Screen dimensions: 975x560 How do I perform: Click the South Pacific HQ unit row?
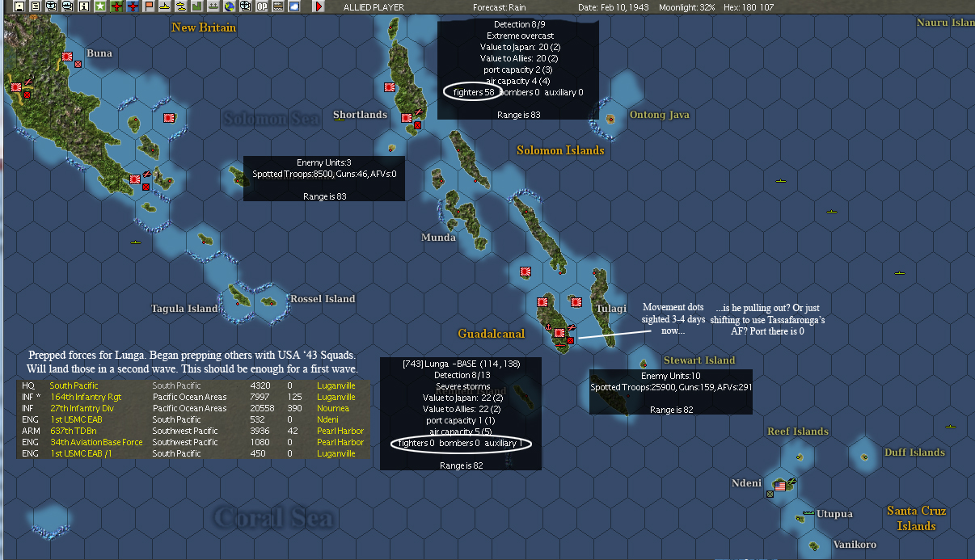[193, 385]
